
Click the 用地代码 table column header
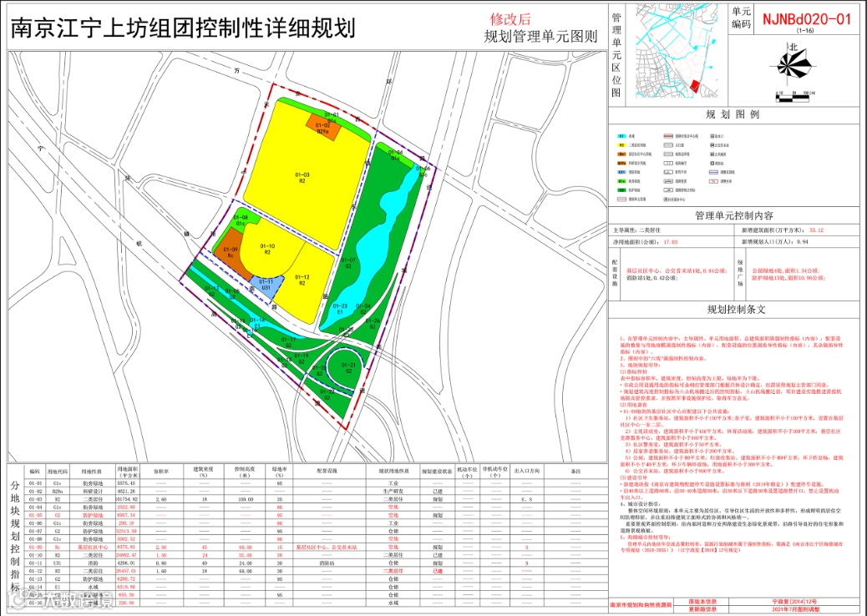57,472
